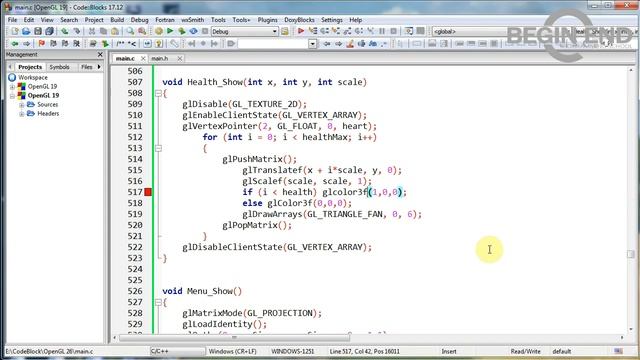Open Find with the magnifier icon

[x=130, y=31]
